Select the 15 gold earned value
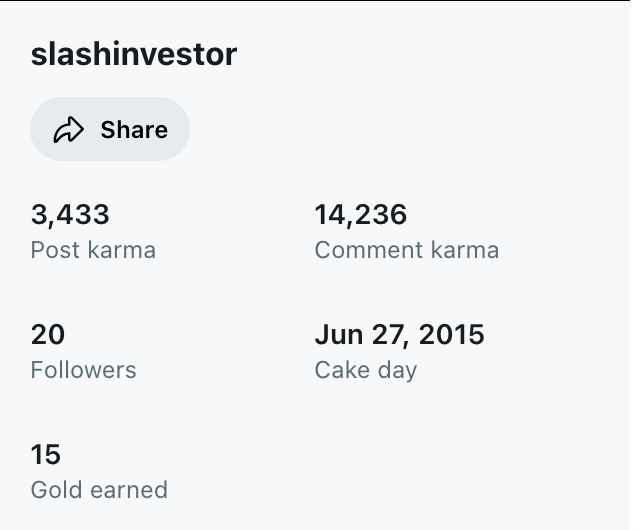The height and width of the screenshot is (530, 642). pyautogui.click(x=46, y=455)
